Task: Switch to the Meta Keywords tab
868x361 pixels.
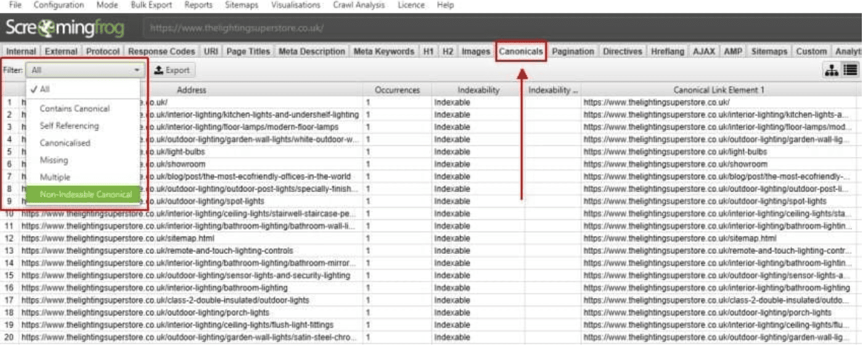Action: 384,52
